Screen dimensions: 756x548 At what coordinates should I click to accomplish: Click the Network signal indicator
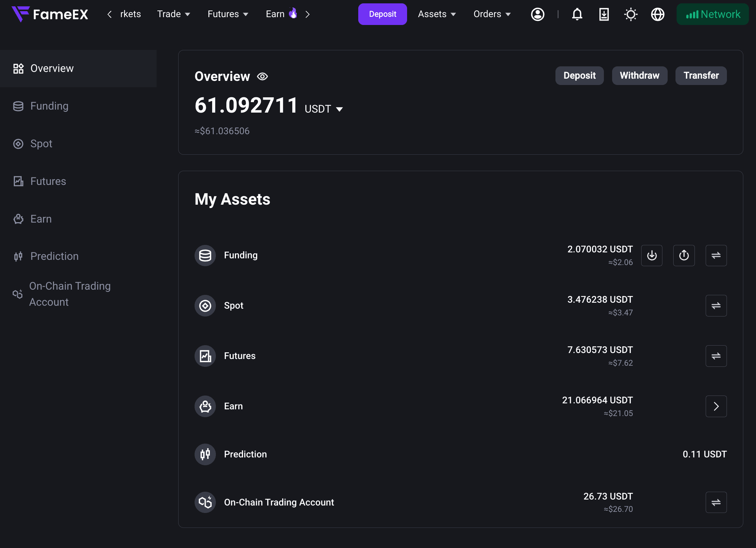click(713, 14)
